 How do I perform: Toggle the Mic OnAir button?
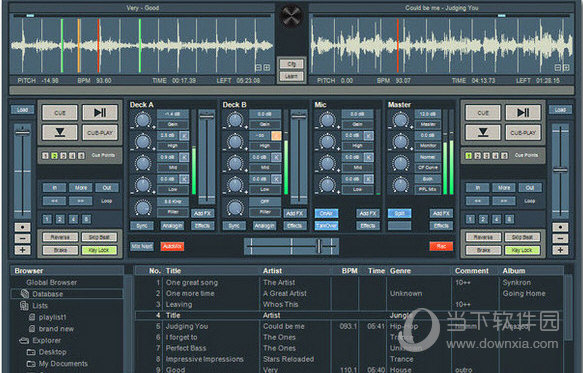[326, 213]
